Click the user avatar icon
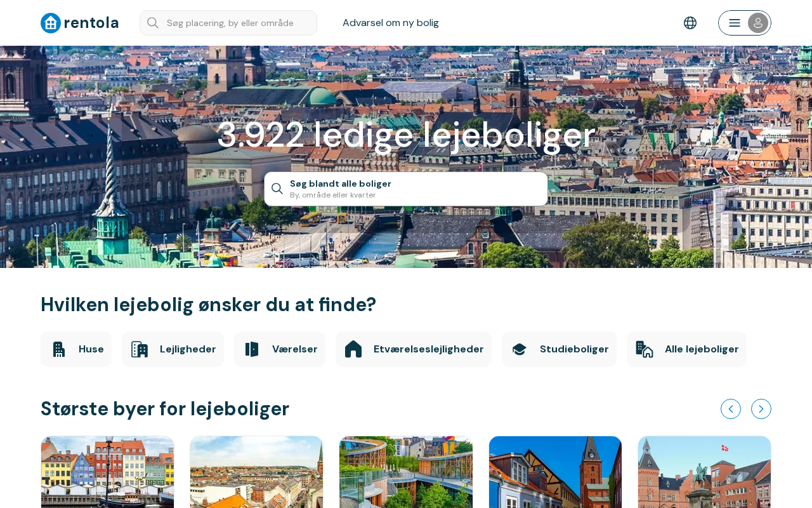Viewport: 812px width, 508px height. (758, 23)
